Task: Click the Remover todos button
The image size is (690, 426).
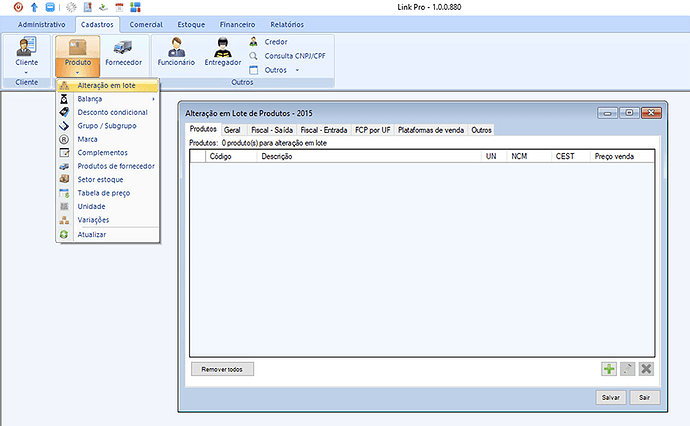Action: point(222,369)
